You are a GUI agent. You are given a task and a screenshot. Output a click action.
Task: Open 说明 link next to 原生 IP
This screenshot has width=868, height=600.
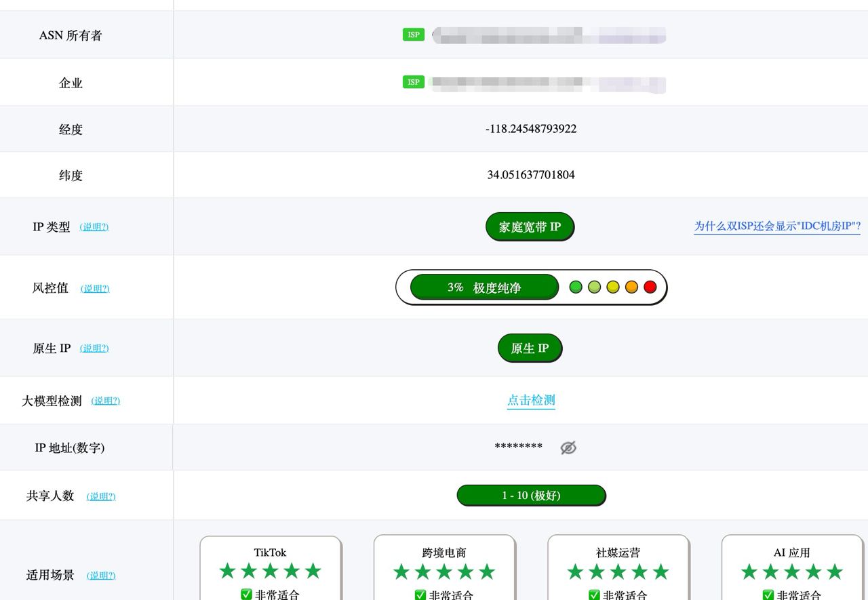click(94, 348)
